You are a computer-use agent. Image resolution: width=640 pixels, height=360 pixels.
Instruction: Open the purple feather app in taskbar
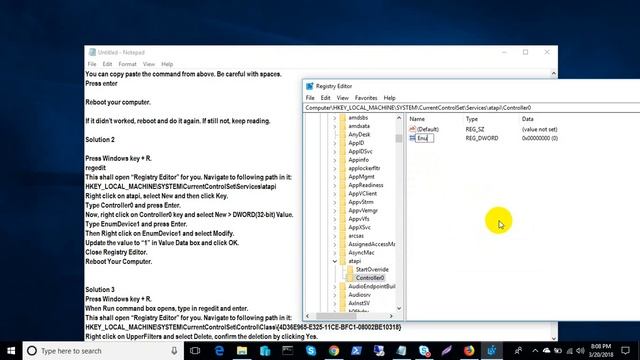(447, 351)
